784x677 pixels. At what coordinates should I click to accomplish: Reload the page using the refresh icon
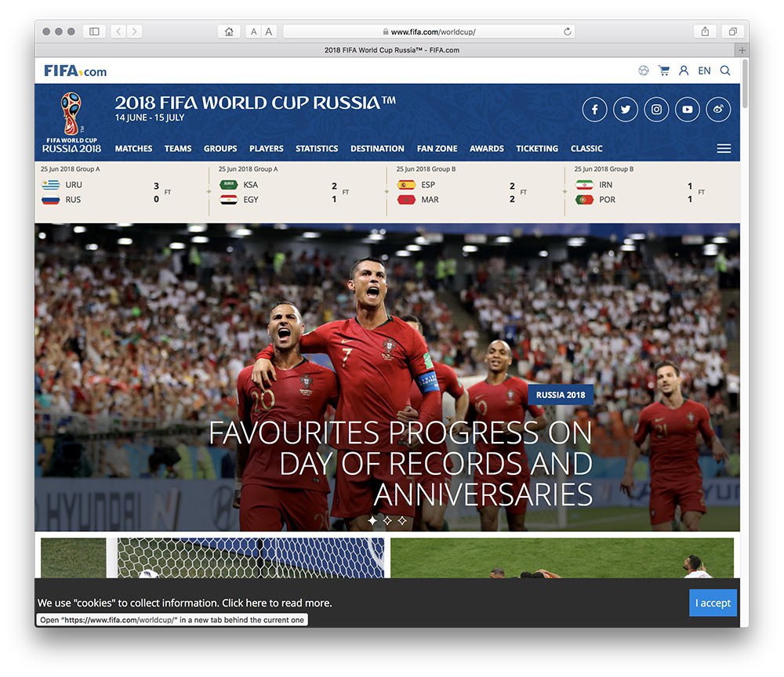(x=567, y=31)
